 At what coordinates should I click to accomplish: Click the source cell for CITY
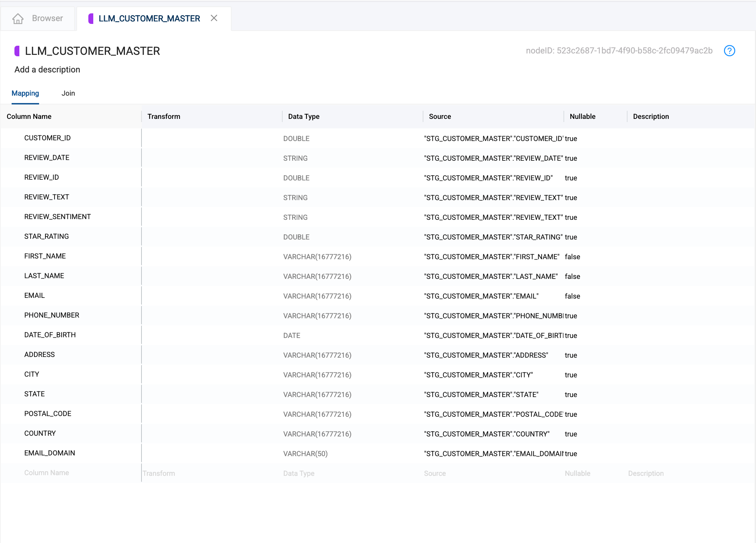click(478, 375)
